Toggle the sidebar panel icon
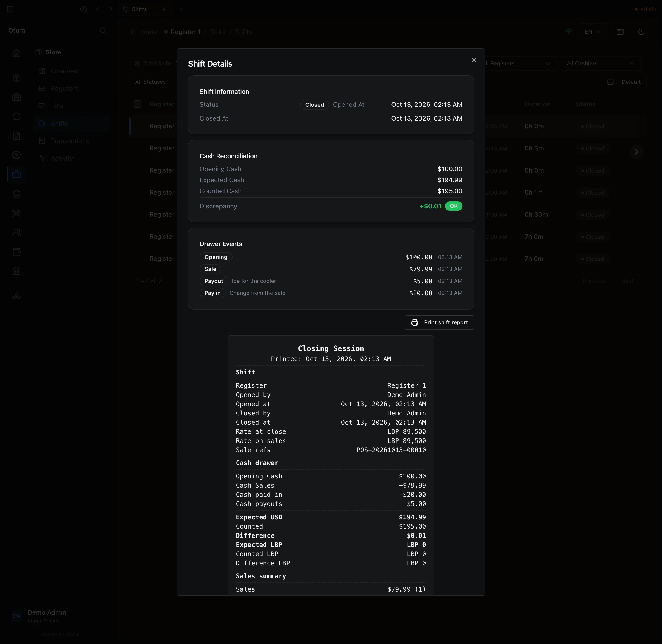The image size is (662, 644). (10, 9)
